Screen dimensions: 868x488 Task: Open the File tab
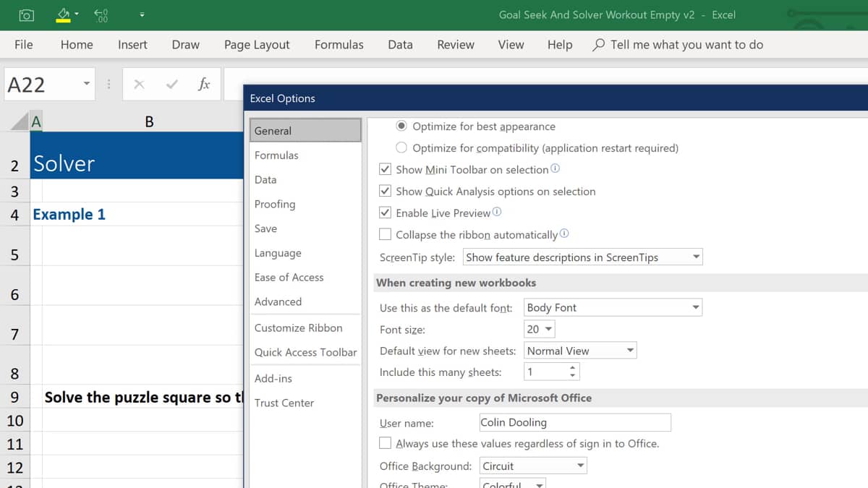point(24,45)
